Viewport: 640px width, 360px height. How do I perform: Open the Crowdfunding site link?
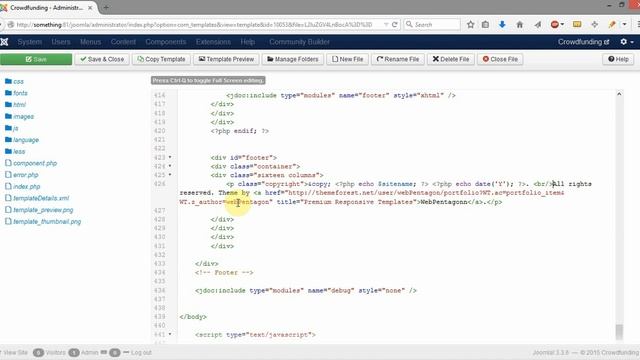pos(583,42)
